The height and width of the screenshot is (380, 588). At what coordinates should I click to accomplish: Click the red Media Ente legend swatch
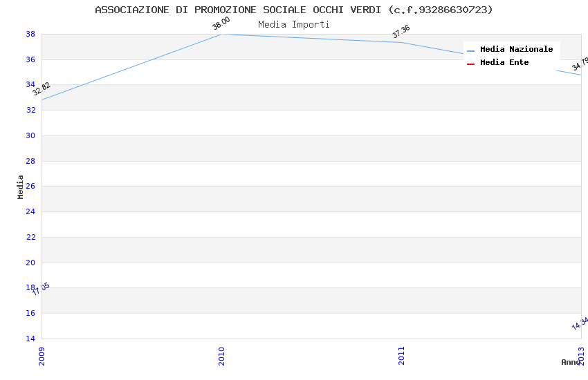point(470,64)
